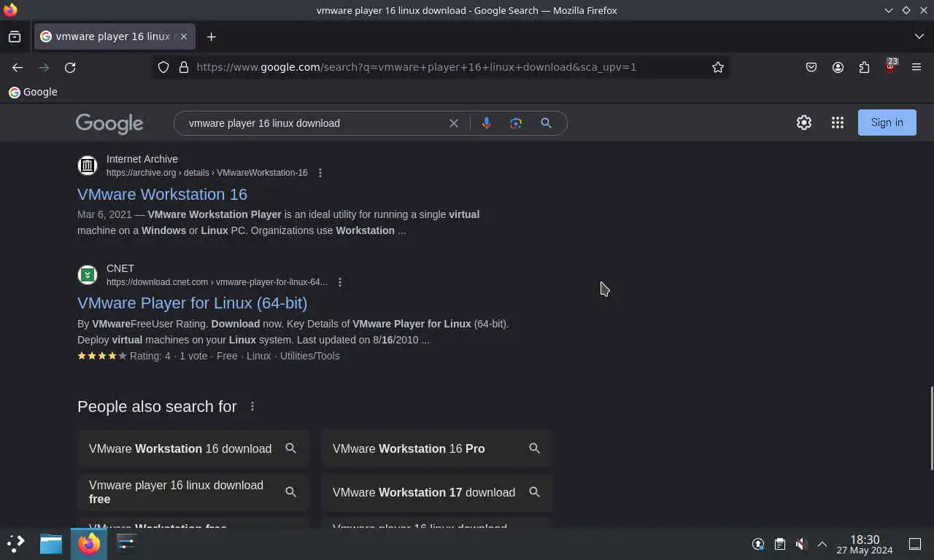Click the muted volume tray icon
Screen dimensions: 934x560
click(801, 544)
